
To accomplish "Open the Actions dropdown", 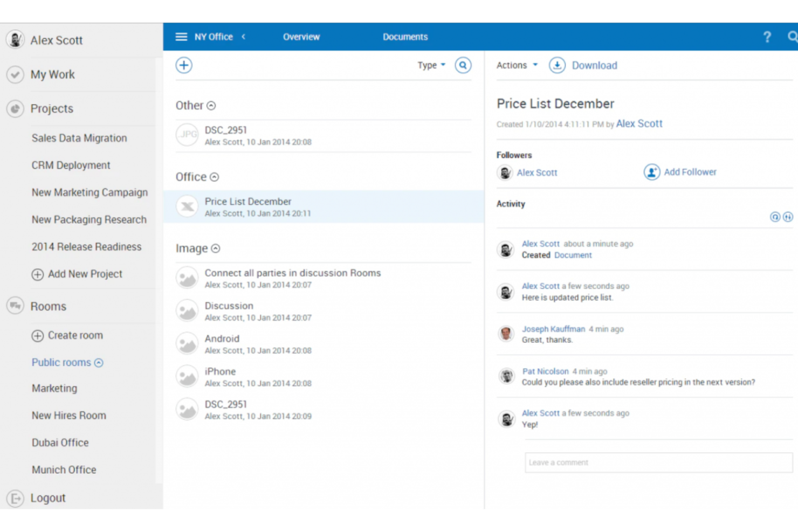I will (x=516, y=65).
